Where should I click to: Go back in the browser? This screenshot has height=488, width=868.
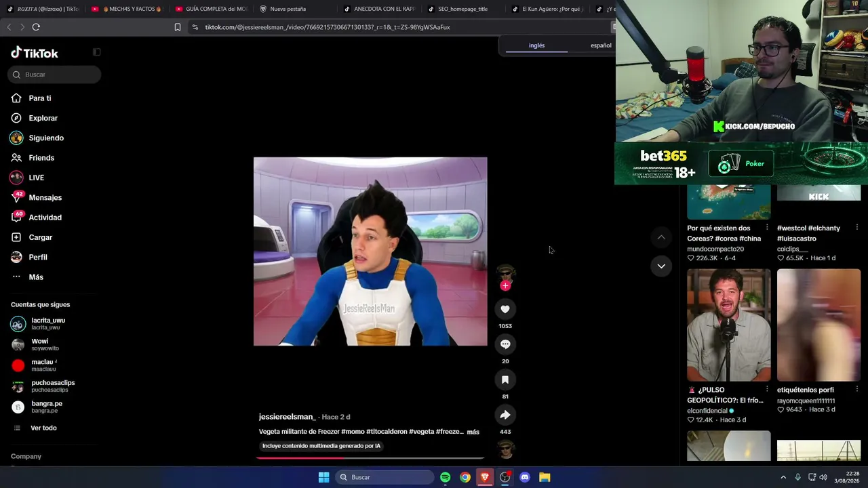click(9, 27)
